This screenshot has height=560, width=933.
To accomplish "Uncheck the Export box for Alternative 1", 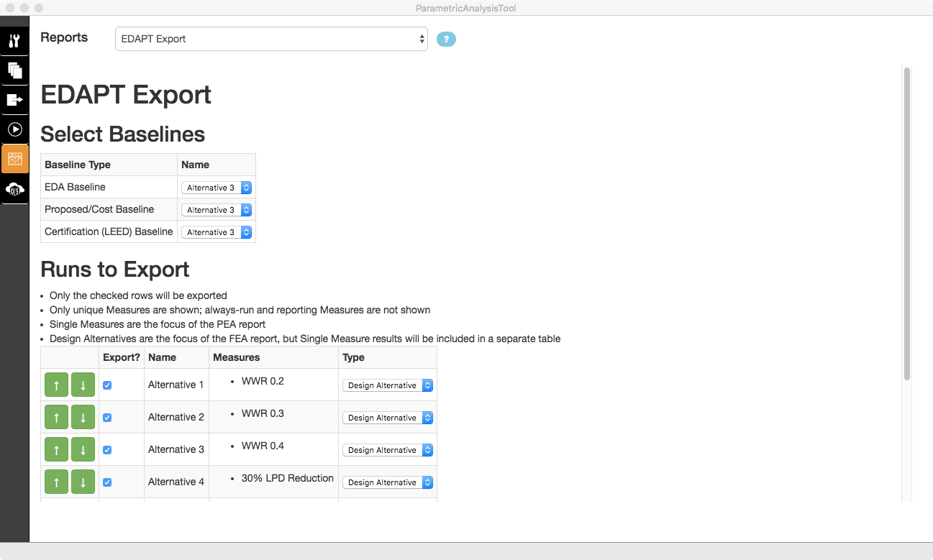I will click(x=107, y=385).
